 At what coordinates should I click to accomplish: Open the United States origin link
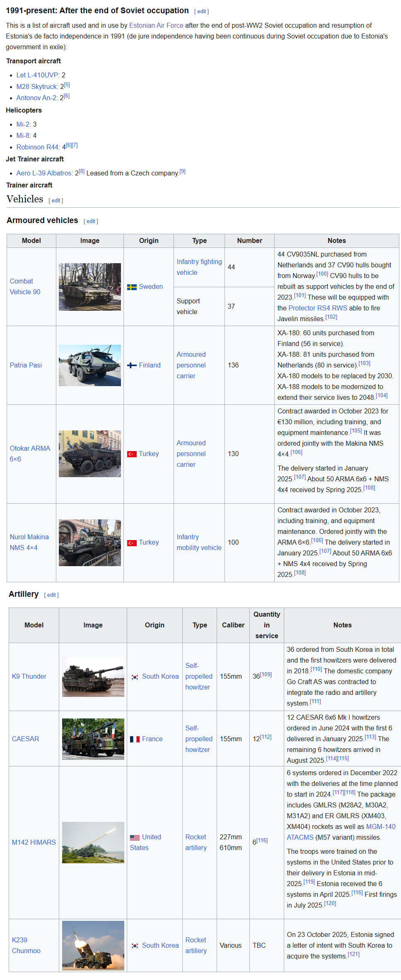click(145, 843)
